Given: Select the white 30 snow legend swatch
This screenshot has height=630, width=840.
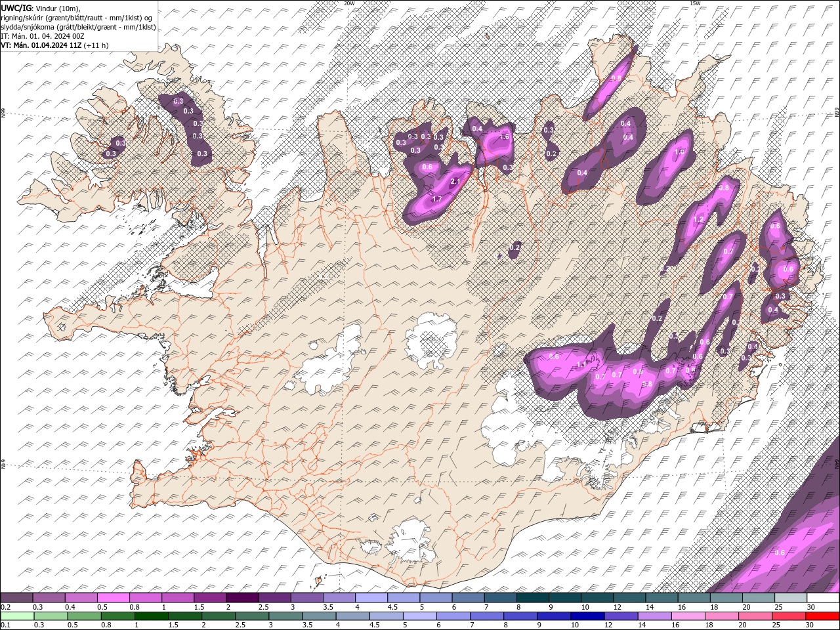Looking at the screenshot, I should click(x=822, y=598).
